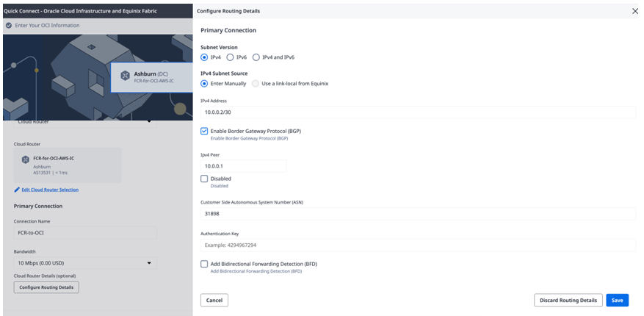The width and height of the screenshot is (644, 316).
Task: Click Enter Your OCI Information step
Action: (47, 26)
